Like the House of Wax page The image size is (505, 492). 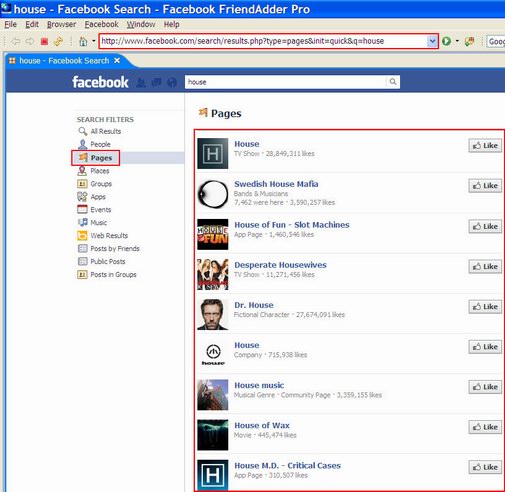(485, 427)
